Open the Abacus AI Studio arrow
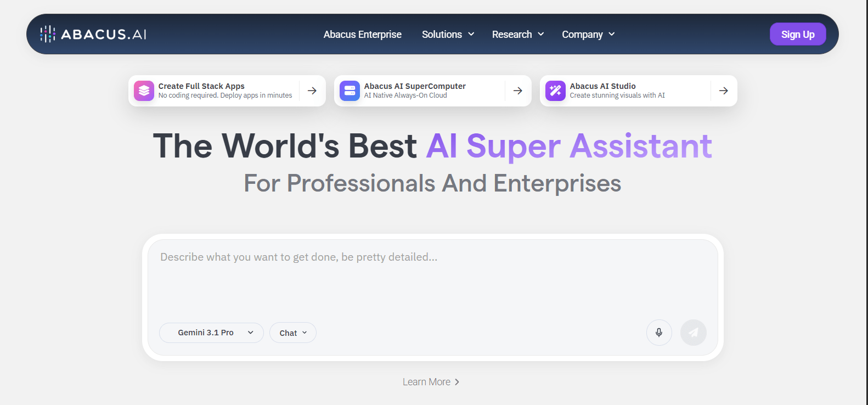 click(724, 91)
